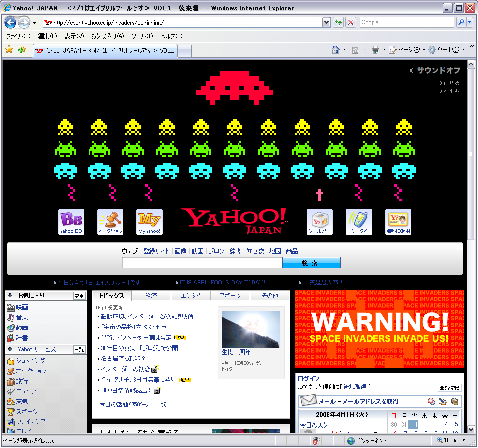The image size is (478, 448).
Task: Click the 旅行 suitcase icon in the sidebar
Action: tap(11, 381)
